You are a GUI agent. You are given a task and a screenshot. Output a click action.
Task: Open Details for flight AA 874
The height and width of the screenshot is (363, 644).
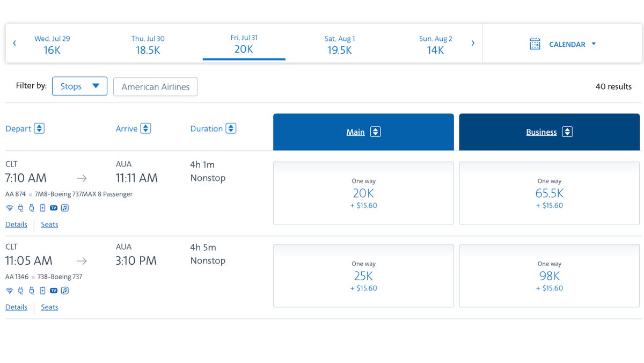(x=16, y=224)
